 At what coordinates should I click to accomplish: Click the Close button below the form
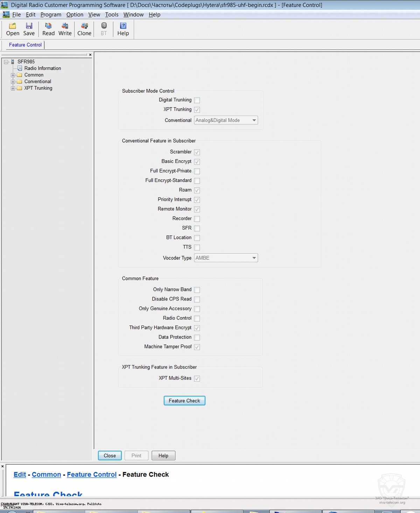coord(110,456)
